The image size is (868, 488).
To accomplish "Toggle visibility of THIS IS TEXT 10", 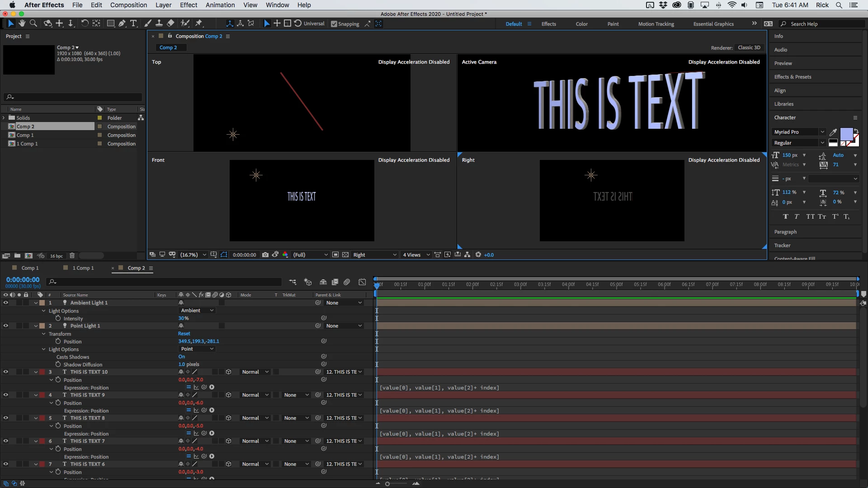I will coord(6,372).
